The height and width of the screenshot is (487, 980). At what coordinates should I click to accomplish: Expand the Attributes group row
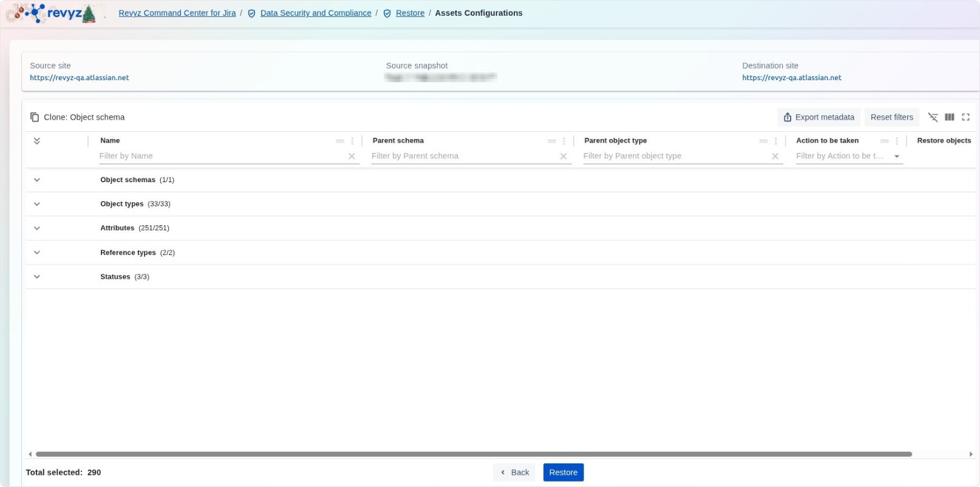[37, 228]
